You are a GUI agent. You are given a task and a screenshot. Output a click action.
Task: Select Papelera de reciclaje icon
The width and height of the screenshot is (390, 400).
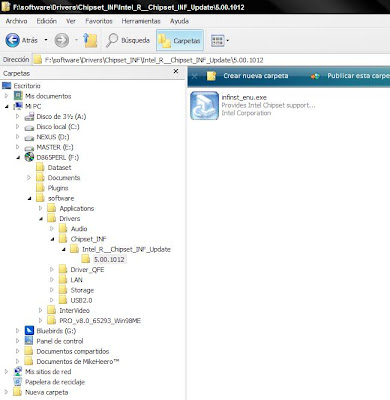point(18,382)
